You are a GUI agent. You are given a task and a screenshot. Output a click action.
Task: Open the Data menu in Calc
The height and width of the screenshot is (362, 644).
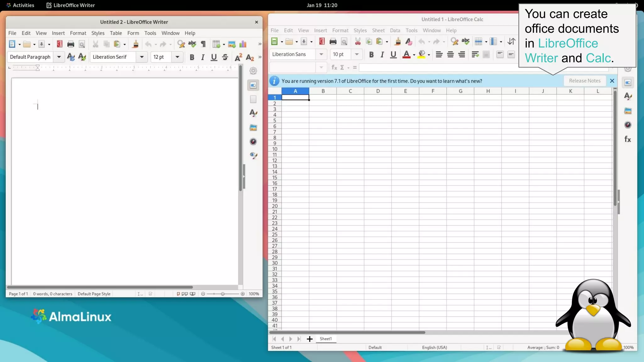pos(395,30)
